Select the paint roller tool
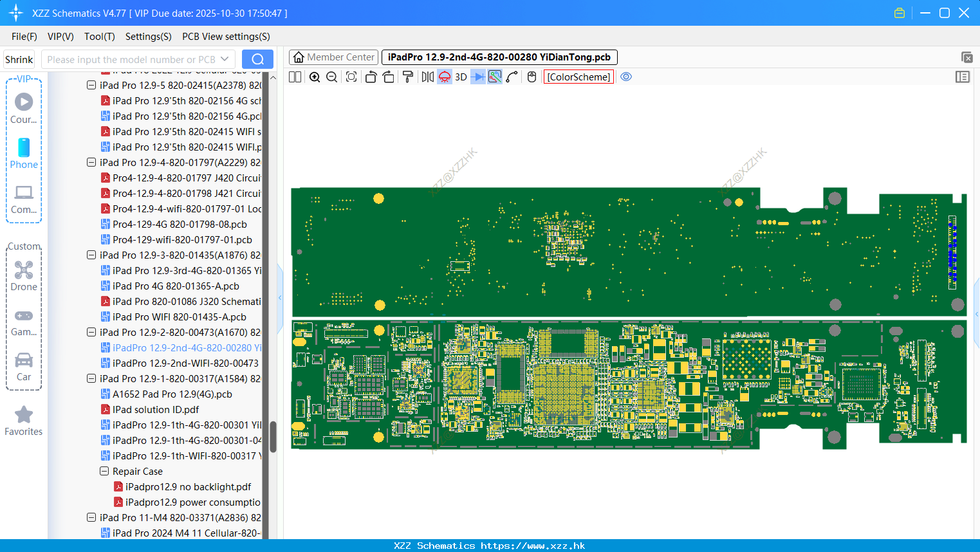The height and width of the screenshot is (552, 980). point(407,77)
